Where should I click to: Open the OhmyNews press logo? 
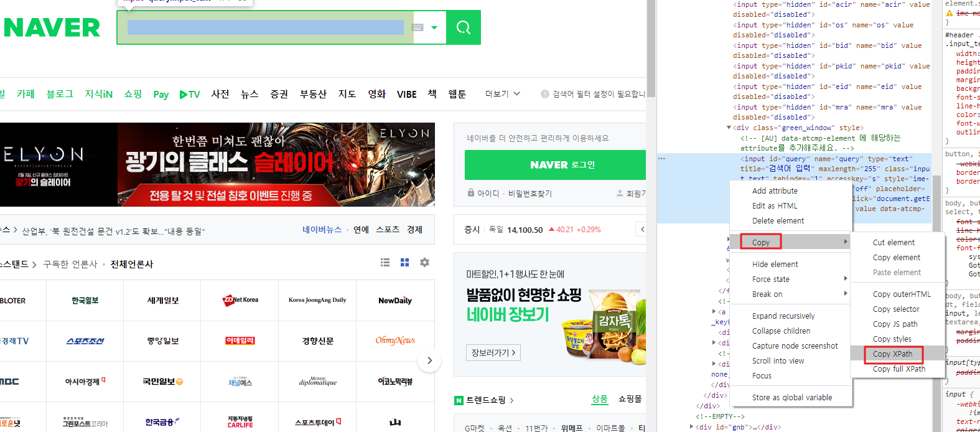395,341
